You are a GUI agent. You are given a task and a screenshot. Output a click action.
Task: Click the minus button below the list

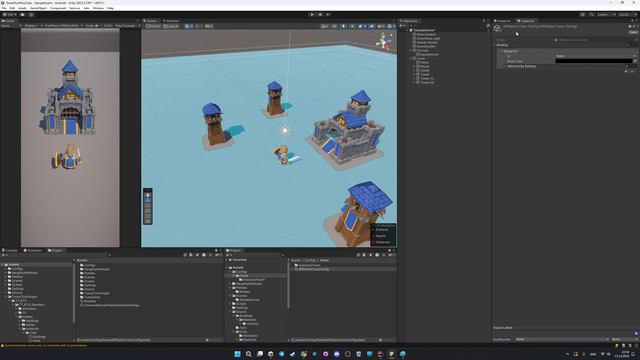point(633,71)
